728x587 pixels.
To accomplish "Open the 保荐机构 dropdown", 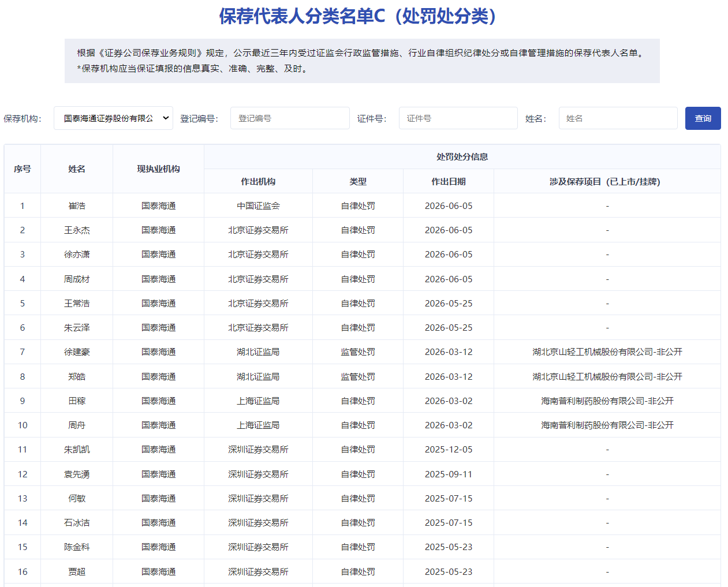I will pos(113,118).
